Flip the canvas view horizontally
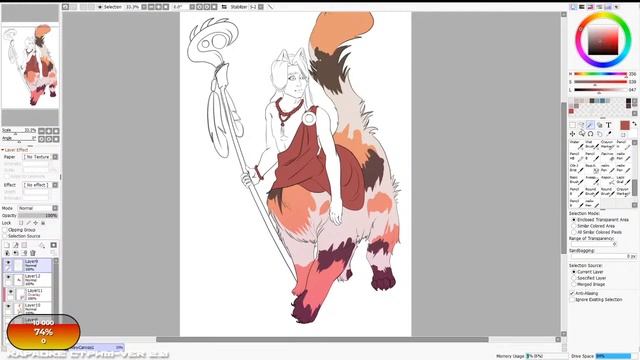 [x=224, y=7]
